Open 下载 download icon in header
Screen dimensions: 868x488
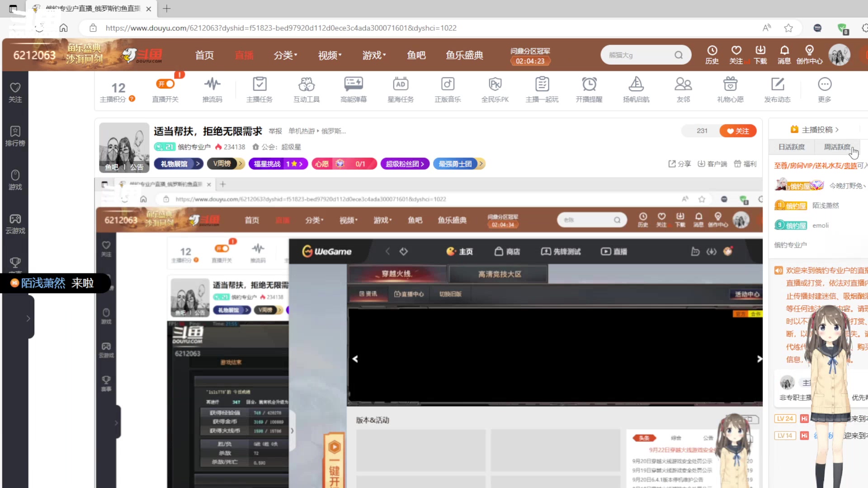(x=760, y=55)
